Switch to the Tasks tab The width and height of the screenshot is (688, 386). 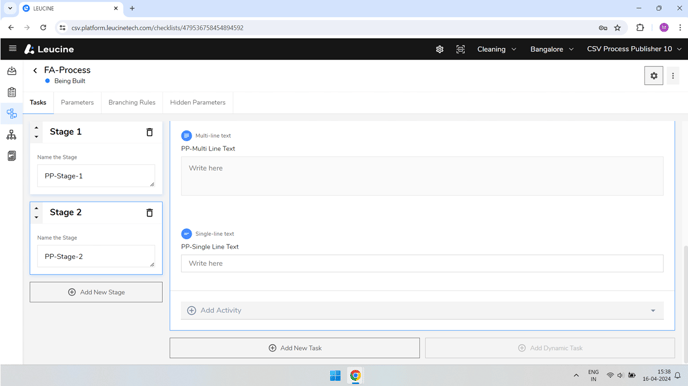pos(38,102)
